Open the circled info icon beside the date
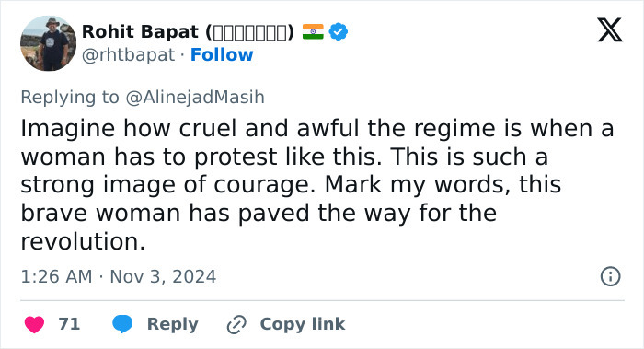The height and width of the screenshot is (349, 644). (x=610, y=276)
